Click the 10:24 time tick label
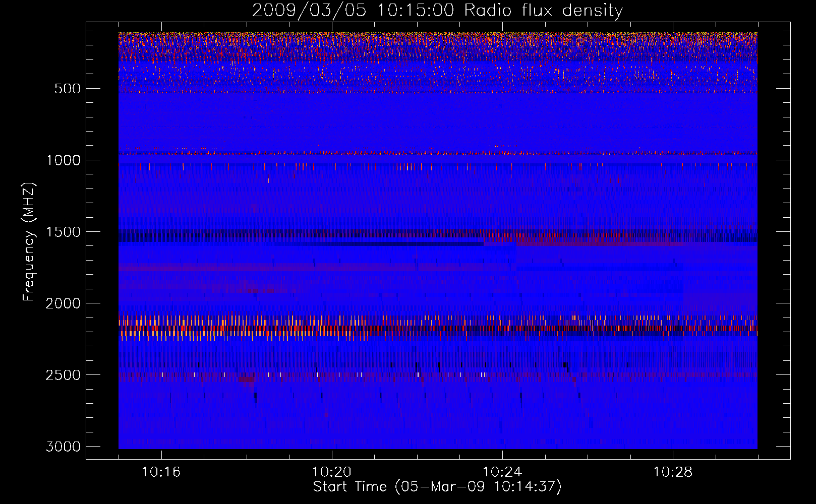This screenshot has height=504, width=816. [x=502, y=472]
